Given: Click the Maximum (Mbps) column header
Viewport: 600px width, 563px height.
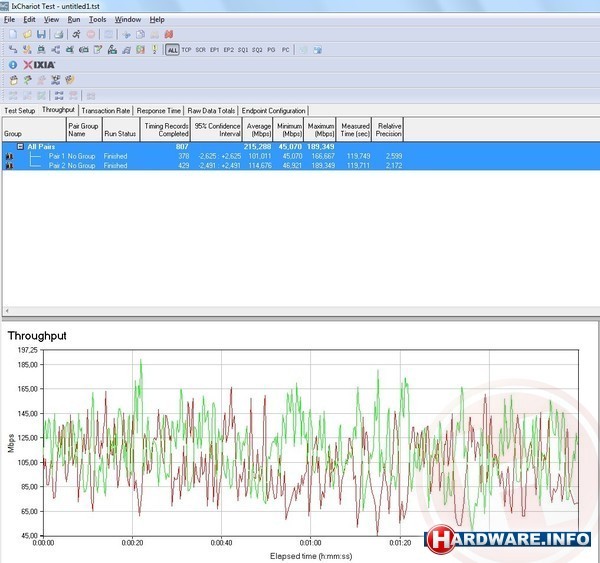Looking at the screenshot, I should [320, 130].
